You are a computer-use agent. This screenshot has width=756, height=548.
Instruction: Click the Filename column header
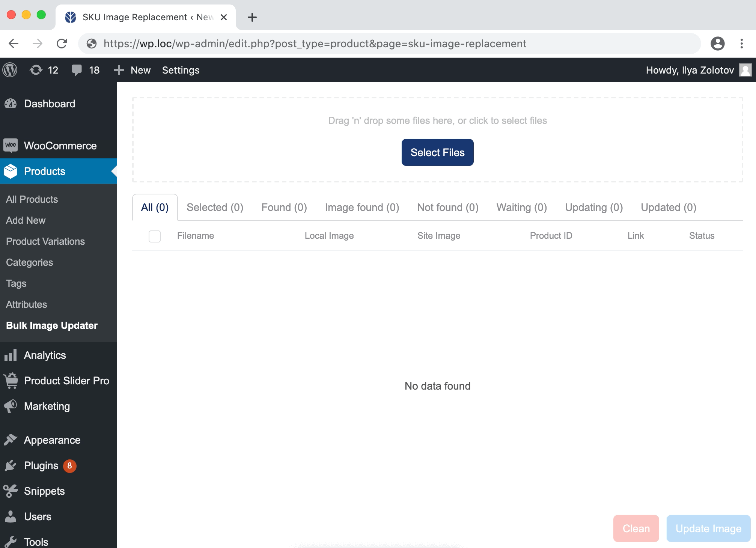[196, 236]
